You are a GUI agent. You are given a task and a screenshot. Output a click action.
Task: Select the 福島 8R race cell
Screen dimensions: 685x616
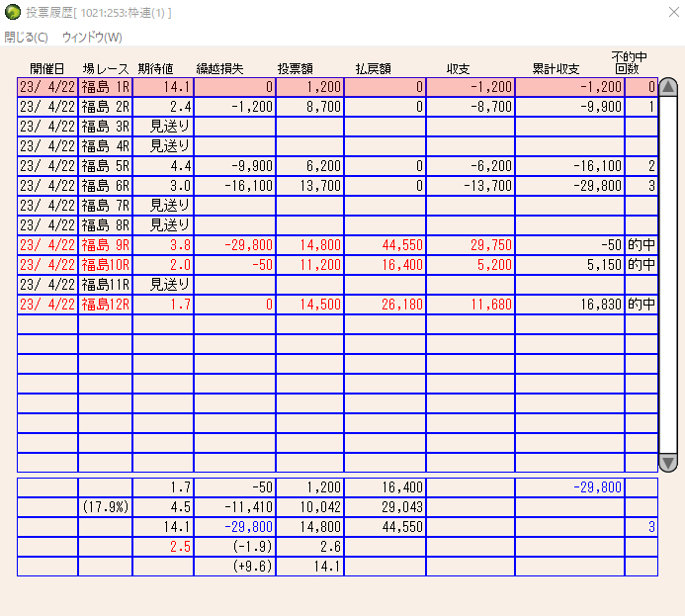pyautogui.click(x=106, y=225)
